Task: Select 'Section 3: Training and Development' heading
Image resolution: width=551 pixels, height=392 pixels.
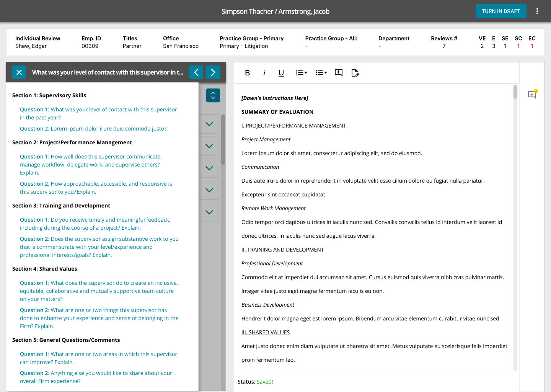Action: 61,206
